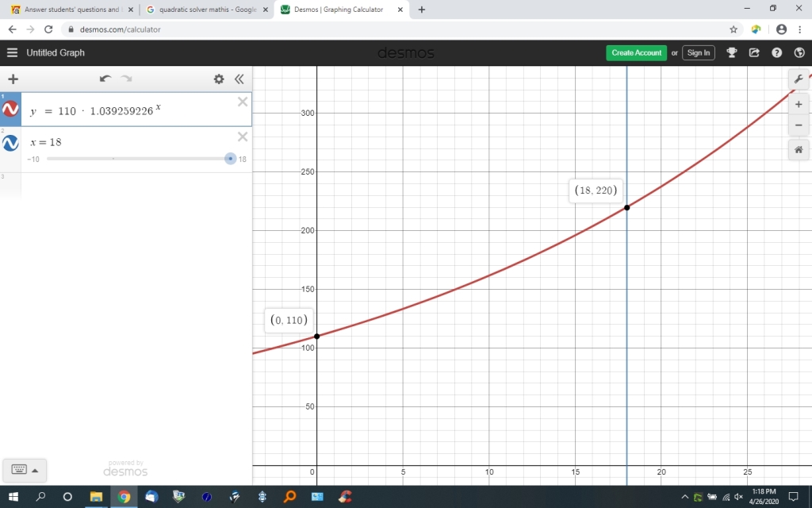Screen dimensions: 812x508
Task: Open the trophy icon in Desmos header
Action: click(732, 52)
